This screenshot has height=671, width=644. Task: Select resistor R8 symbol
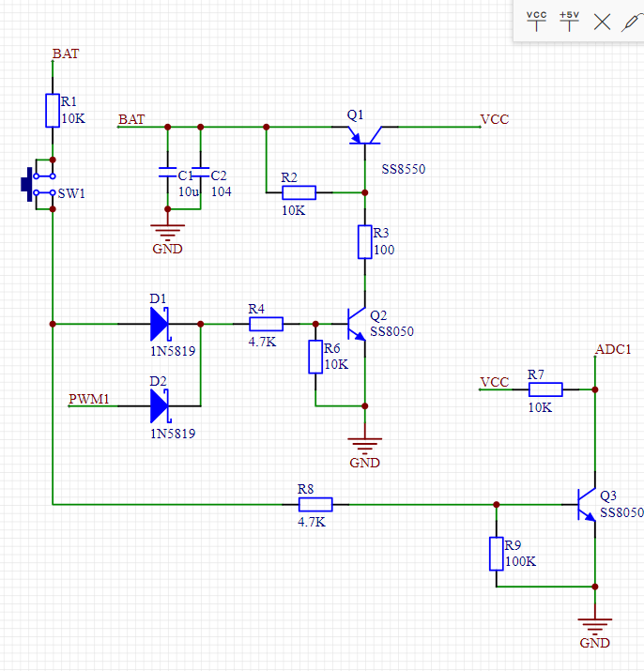pyautogui.click(x=315, y=505)
